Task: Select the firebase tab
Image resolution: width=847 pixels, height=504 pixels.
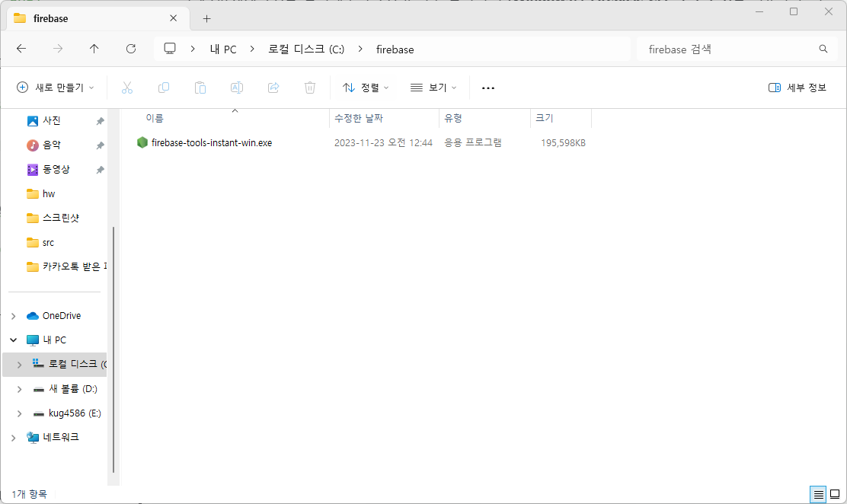Action: [96, 18]
